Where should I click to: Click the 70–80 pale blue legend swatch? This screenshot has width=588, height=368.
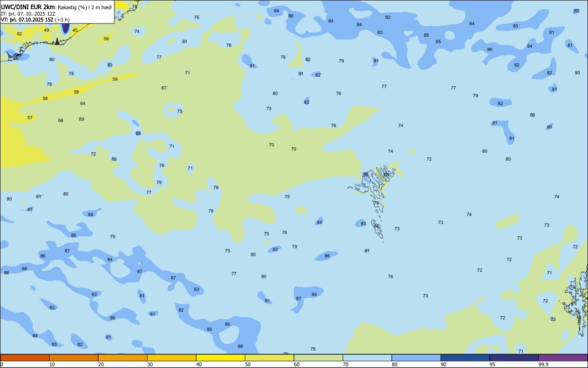point(367,357)
